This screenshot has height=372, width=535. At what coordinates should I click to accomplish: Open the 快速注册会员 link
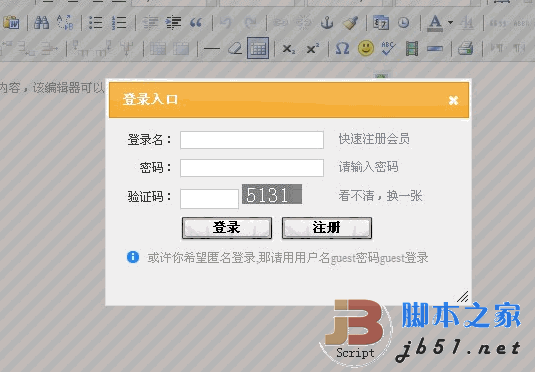(374, 139)
